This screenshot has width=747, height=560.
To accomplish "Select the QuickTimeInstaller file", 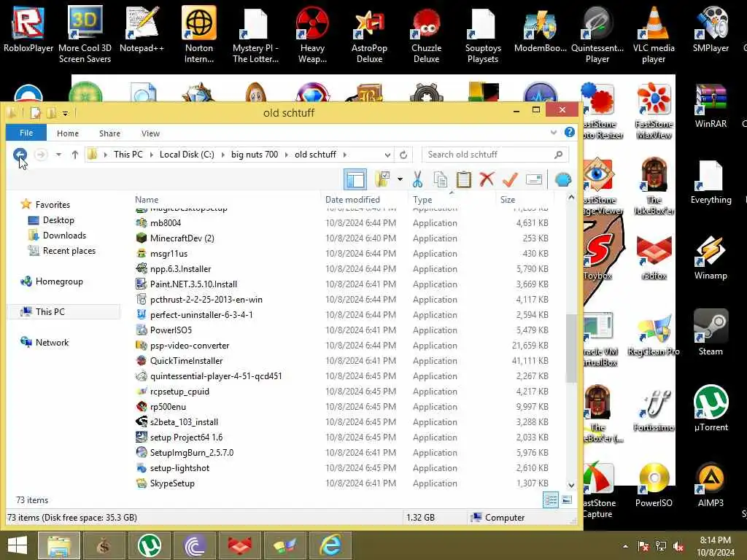I will tap(186, 361).
